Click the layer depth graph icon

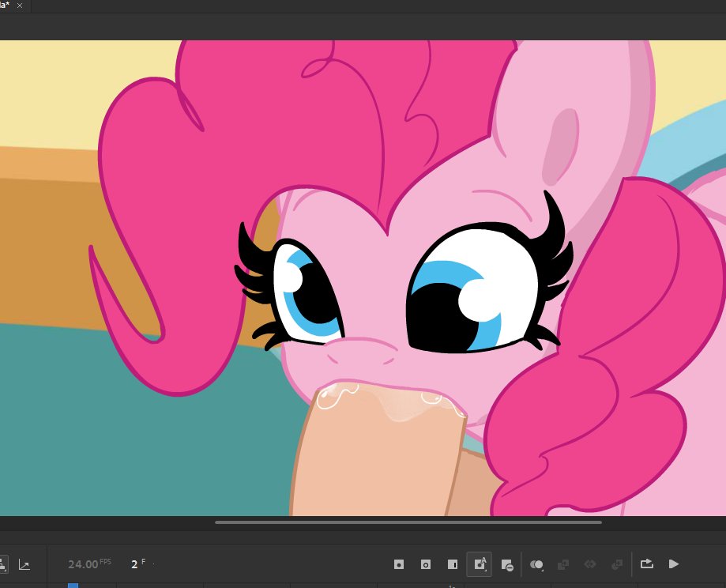tap(24, 564)
